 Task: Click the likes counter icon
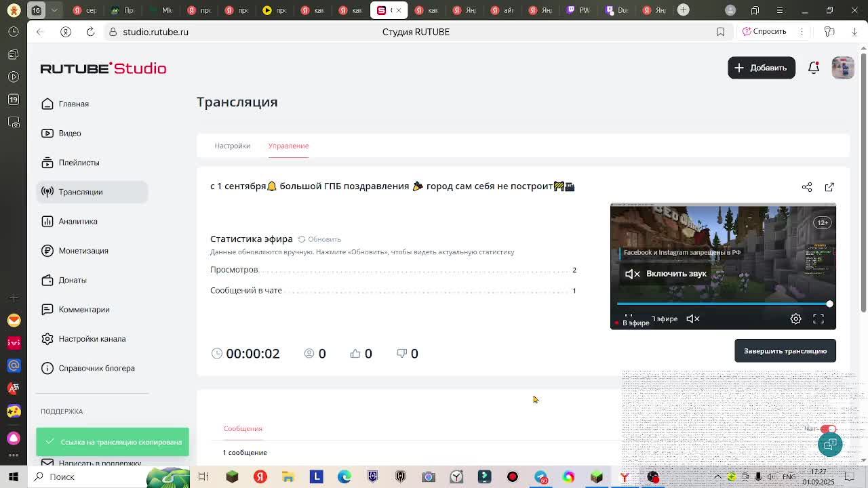pos(355,354)
